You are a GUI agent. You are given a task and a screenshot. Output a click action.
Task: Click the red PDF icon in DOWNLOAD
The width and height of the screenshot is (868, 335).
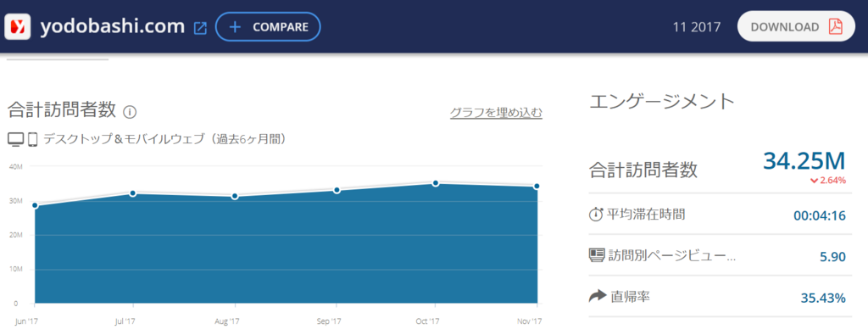coord(835,26)
